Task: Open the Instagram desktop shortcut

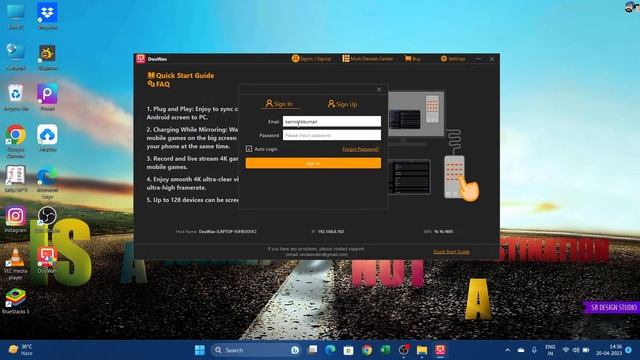Action: coord(16,220)
